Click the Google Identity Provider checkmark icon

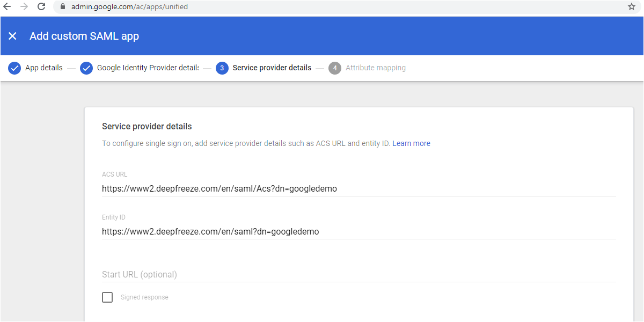pyautogui.click(x=86, y=68)
